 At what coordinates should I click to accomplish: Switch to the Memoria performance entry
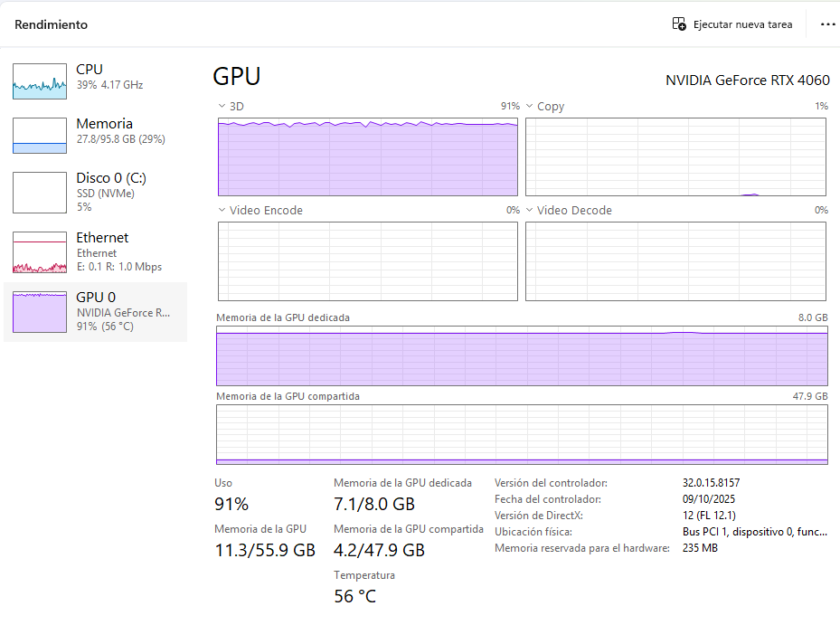104,124
